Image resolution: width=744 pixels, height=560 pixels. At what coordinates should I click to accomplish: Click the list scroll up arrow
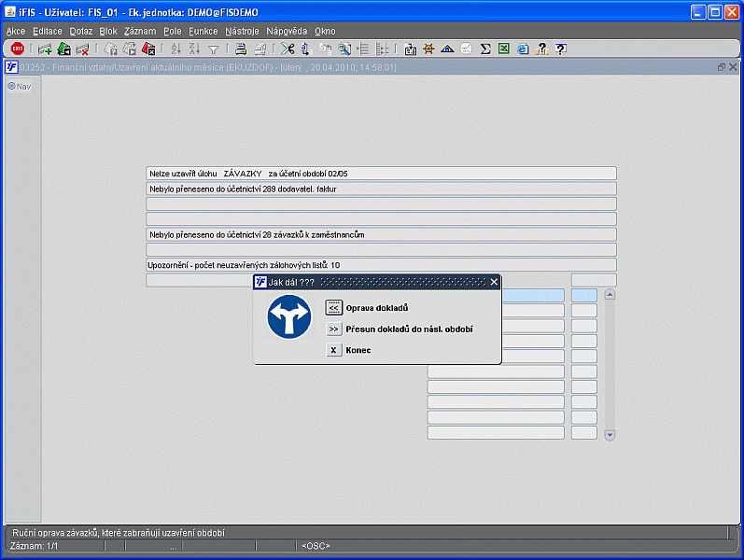click(610, 294)
